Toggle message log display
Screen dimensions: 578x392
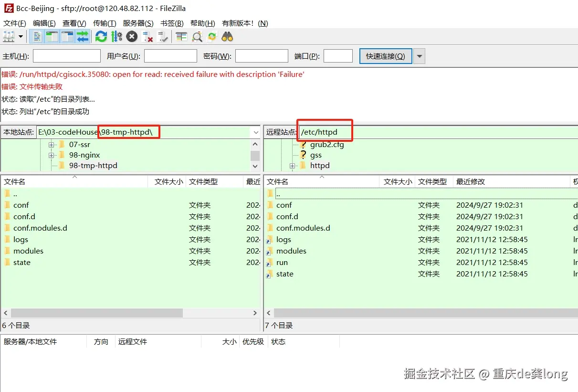(x=37, y=36)
